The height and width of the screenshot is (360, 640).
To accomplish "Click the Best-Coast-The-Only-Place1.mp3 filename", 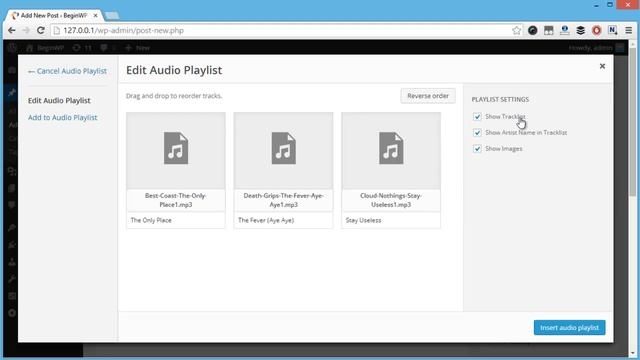I will 176,200.
